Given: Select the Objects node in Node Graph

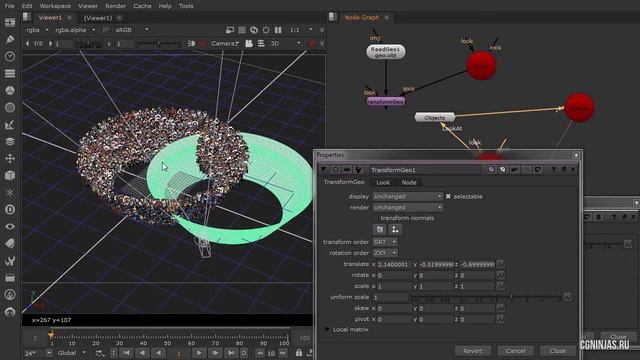Looking at the screenshot, I should coord(434,118).
